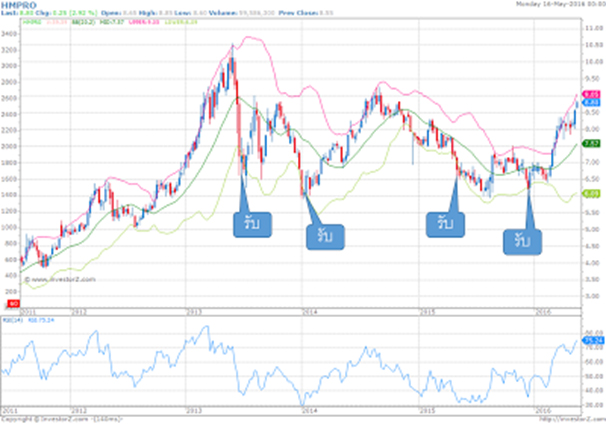Click the red tag at bottom-left of price chart

click(11, 300)
